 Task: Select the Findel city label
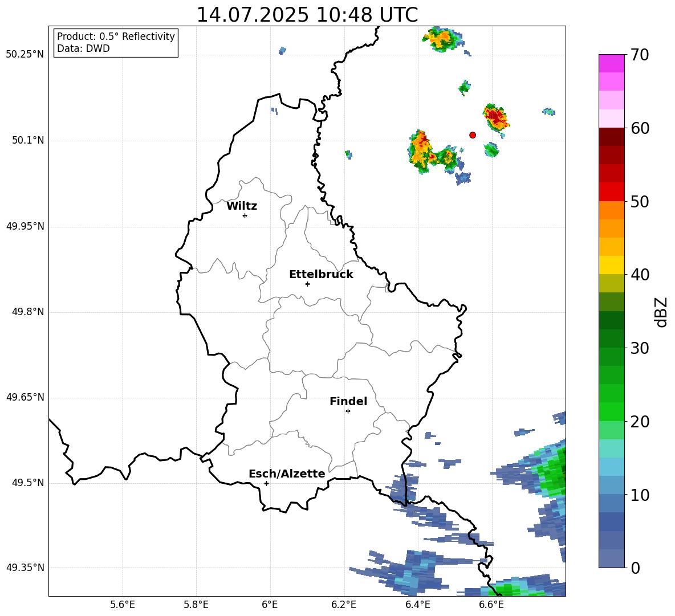point(348,401)
